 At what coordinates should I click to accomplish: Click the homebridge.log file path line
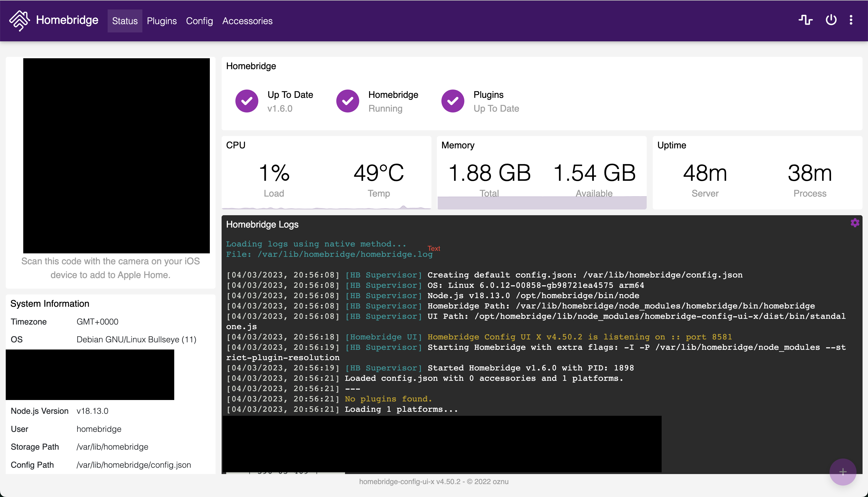pyautogui.click(x=329, y=254)
